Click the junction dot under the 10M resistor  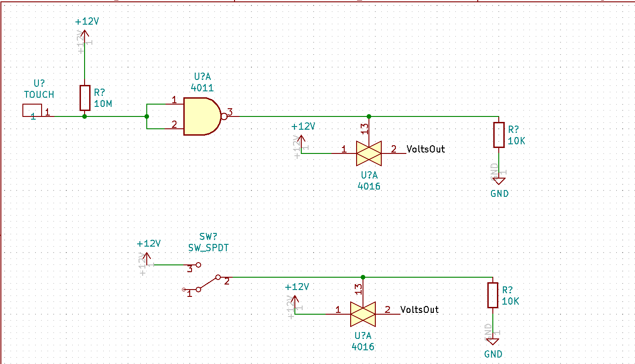[85, 116]
